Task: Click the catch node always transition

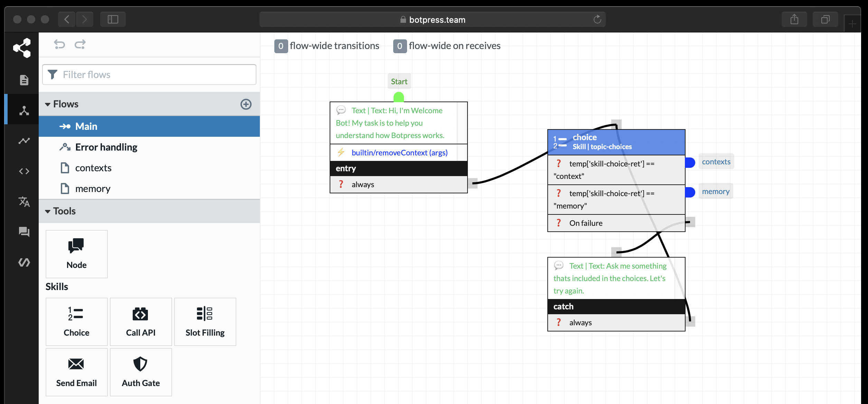Action: 616,323
